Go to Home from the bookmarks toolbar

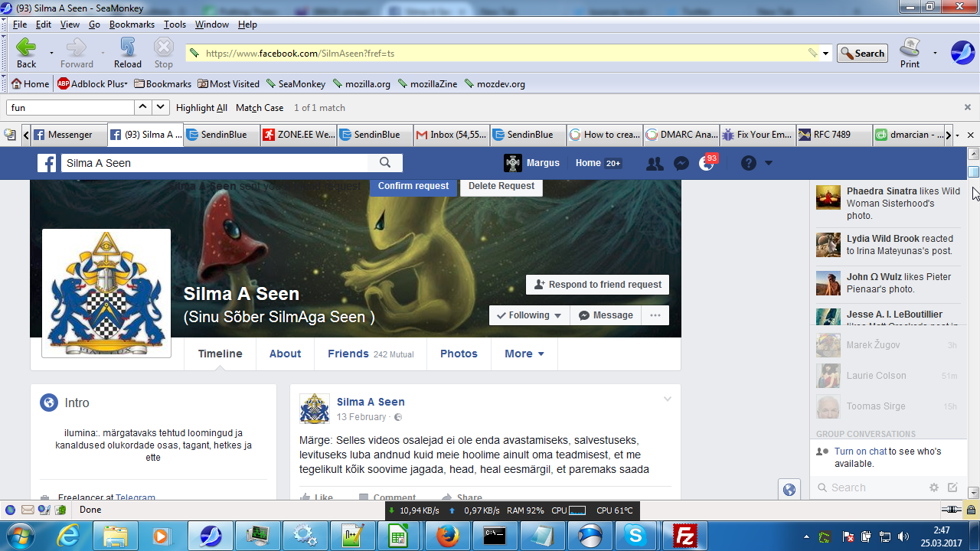point(30,84)
